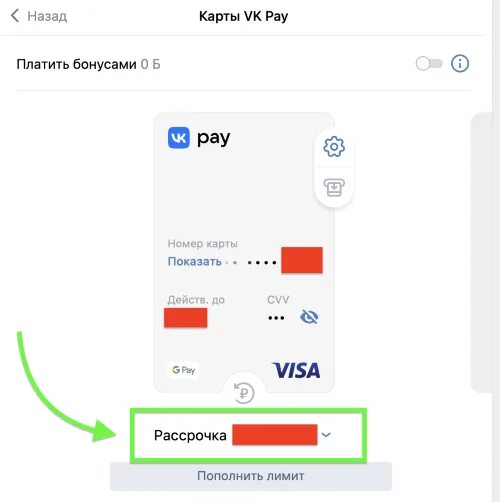Click the Карты VK Pay title

click(243, 16)
